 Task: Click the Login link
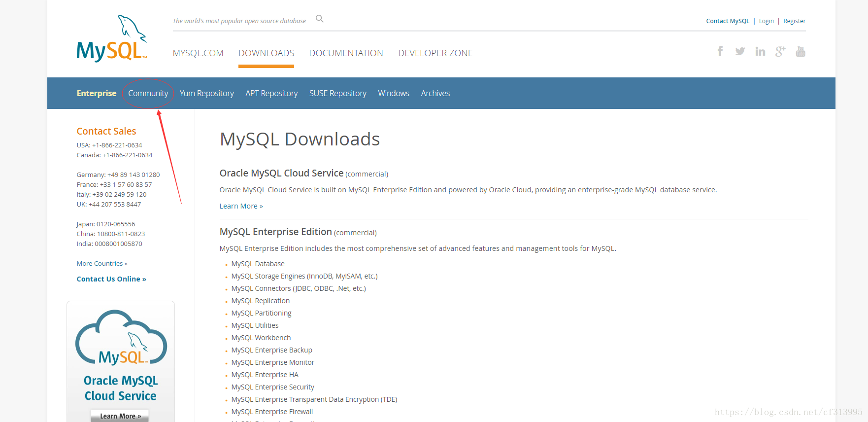pos(767,21)
